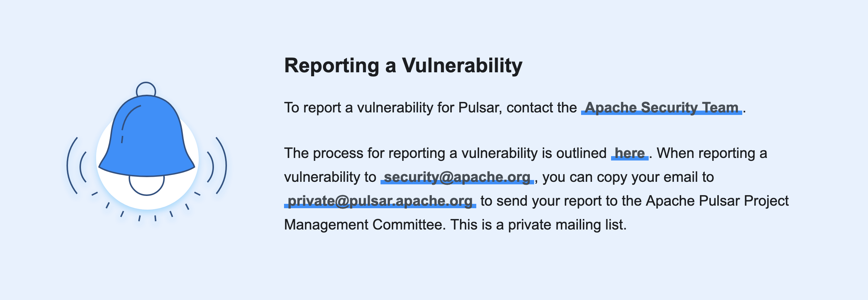Open the private@pulsar.apache.org email link
This screenshot has height=300, width=868.
380,201
